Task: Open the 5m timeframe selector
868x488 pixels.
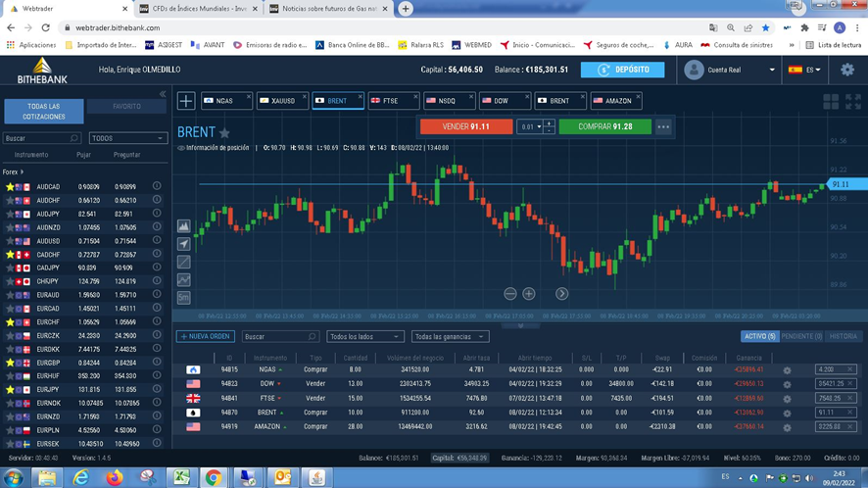Action: 184,298
